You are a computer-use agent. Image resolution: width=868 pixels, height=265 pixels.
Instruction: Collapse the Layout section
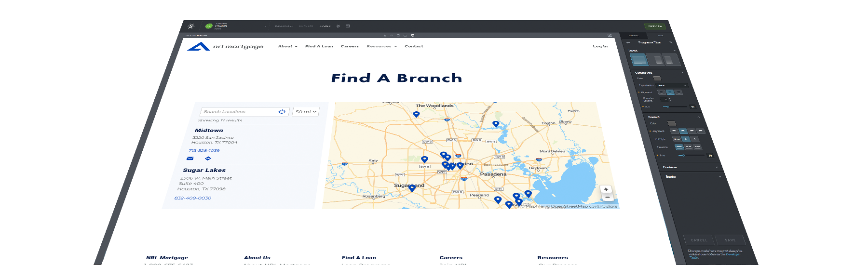(x=674, y=51)
